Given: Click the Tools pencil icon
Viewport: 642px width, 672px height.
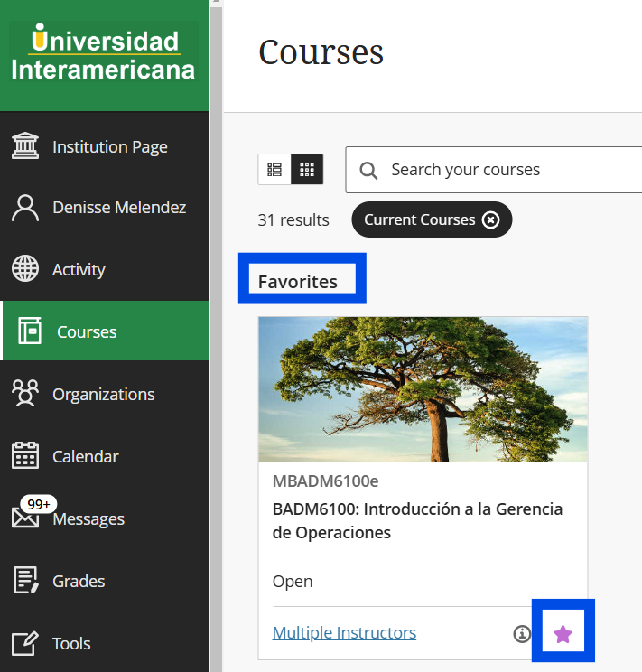Looking at the screenshot, I should [25, 643].
